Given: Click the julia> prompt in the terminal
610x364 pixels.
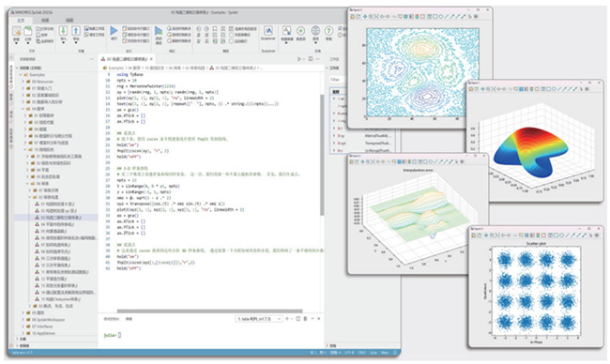Looking at the screenshot, I should pos(110,335).
